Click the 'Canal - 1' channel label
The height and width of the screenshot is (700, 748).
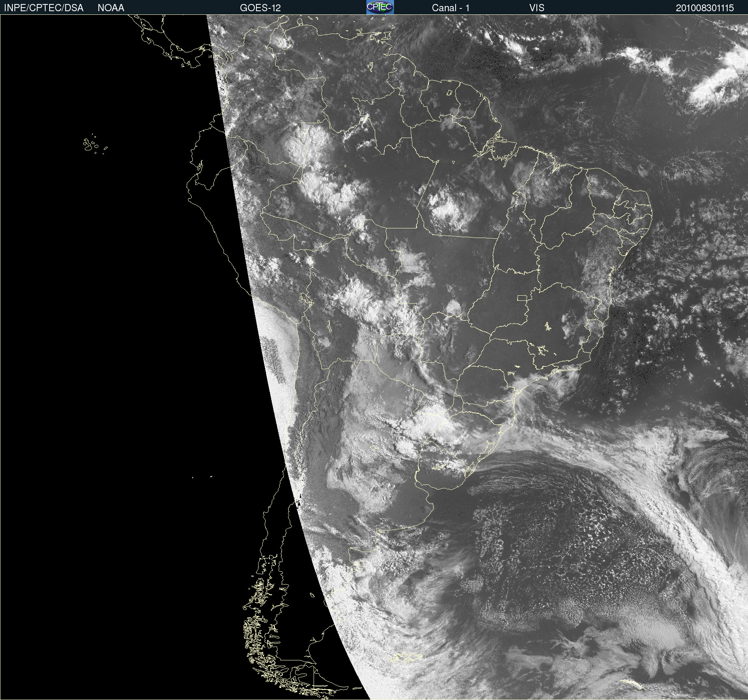click(451, 8)
